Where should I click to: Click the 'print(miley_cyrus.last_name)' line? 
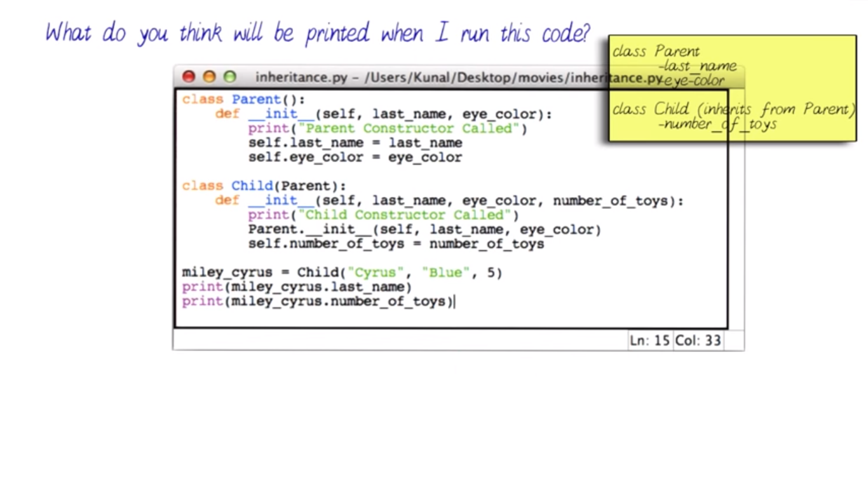tap(297, 287)
